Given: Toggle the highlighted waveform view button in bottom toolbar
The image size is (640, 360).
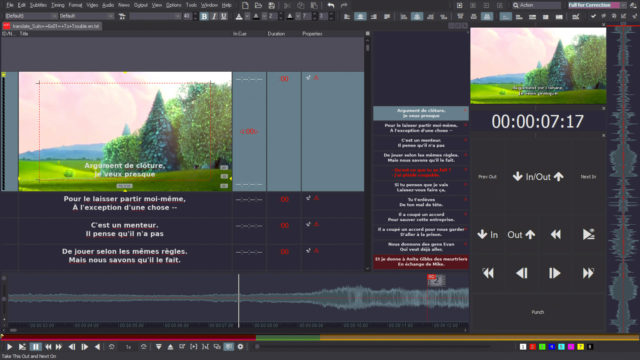Looking at the screenshot, I should (229, 347).
